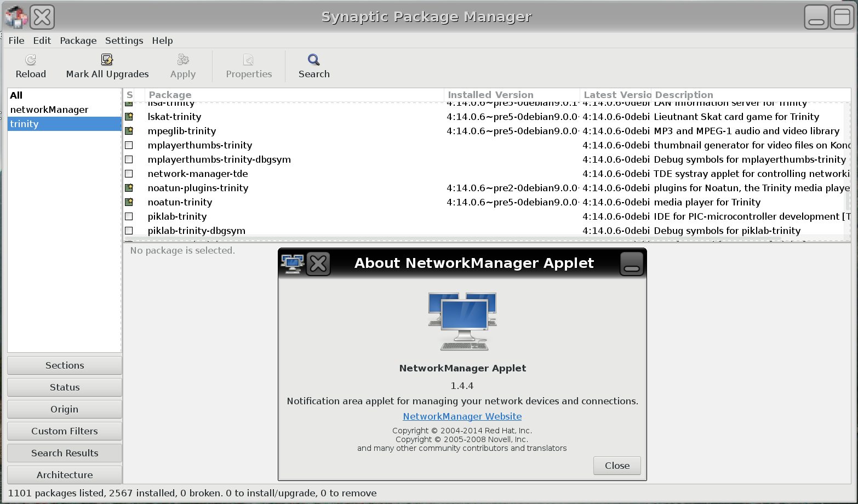Screen dimensions: 858x504
Task: Select the mpeglib-trinity package row
Action: click(x=487, y=131)
